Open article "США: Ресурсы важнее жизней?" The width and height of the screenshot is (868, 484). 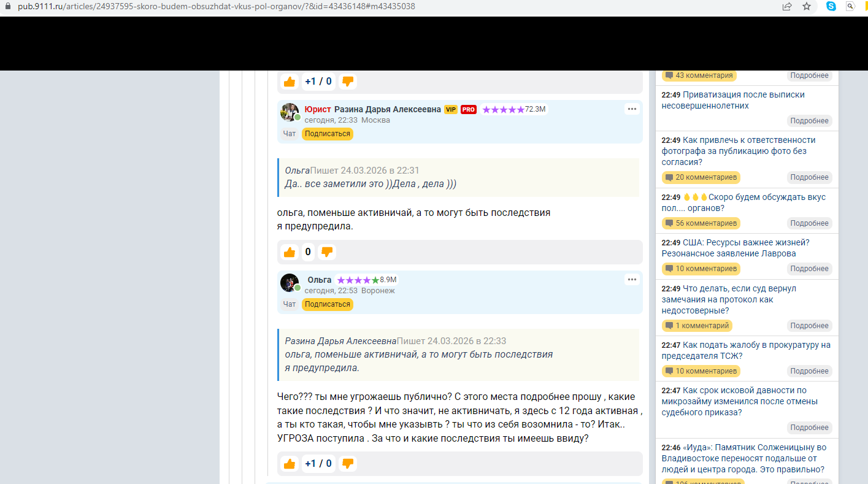tap(735, 248)
